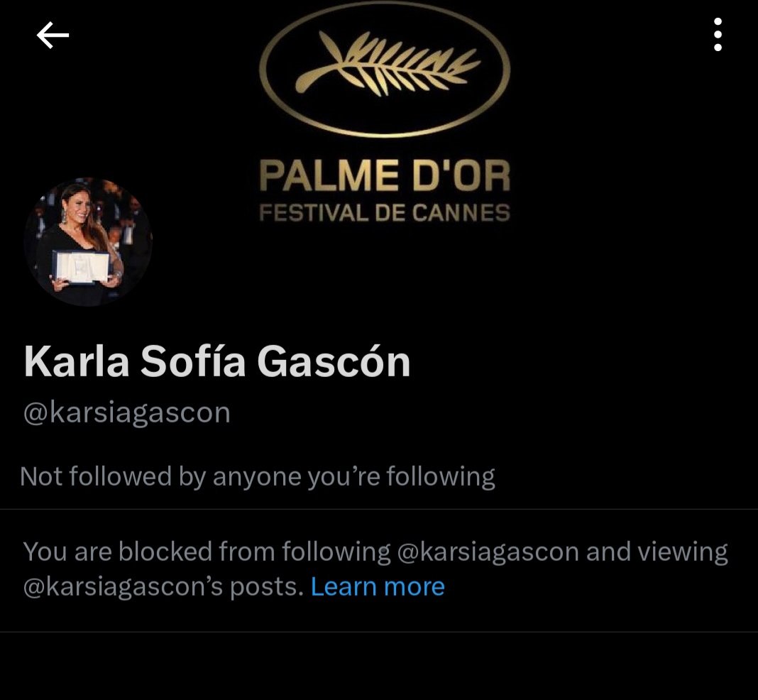Open the Learn more link
The image size is (758, 700).
click(x=378, y=586)
